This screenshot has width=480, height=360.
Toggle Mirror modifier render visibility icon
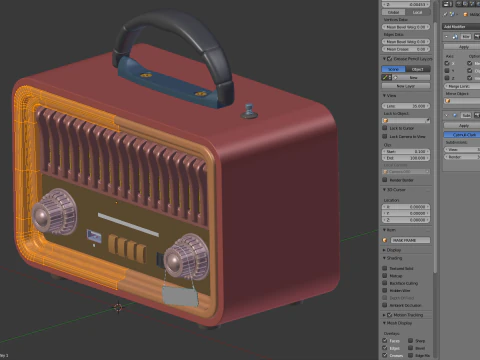click(x=477, y=37)
